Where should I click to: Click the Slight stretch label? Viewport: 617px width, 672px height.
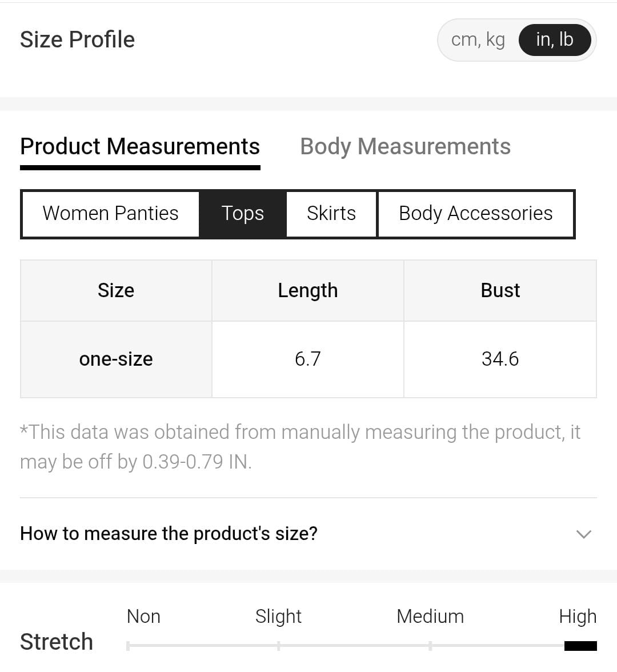278,617
